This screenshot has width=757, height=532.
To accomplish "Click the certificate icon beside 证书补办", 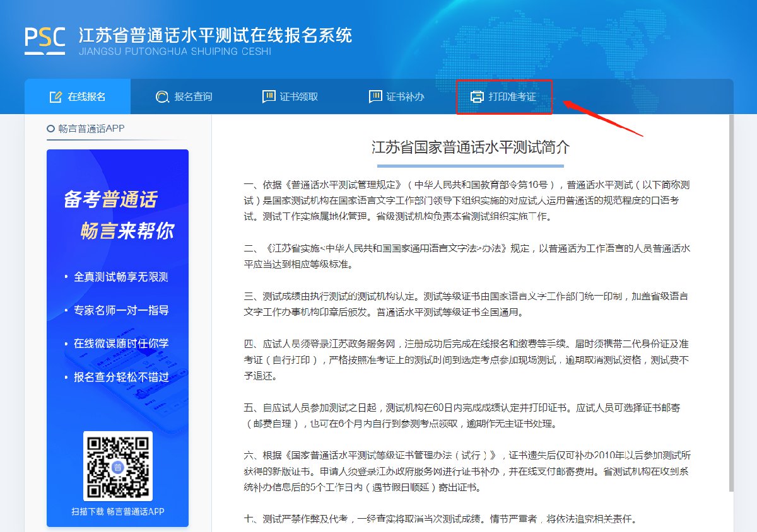I will click(x=375, y=97).
